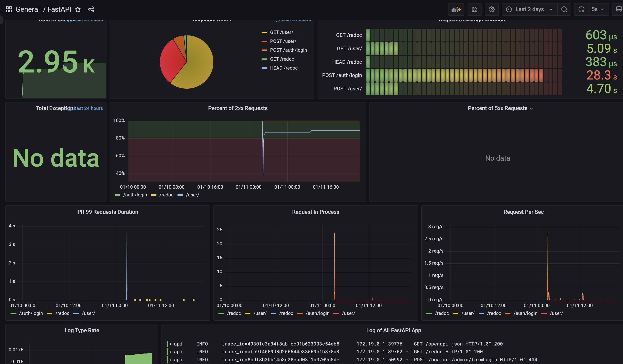Go to the General folder breadcrumb

click(28, 9)
